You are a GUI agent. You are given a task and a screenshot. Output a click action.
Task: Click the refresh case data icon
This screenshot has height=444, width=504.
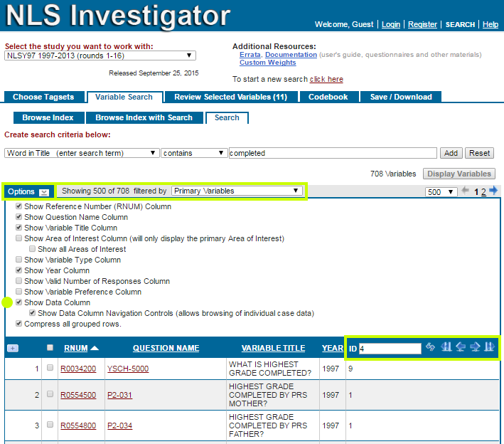(430, 347)
